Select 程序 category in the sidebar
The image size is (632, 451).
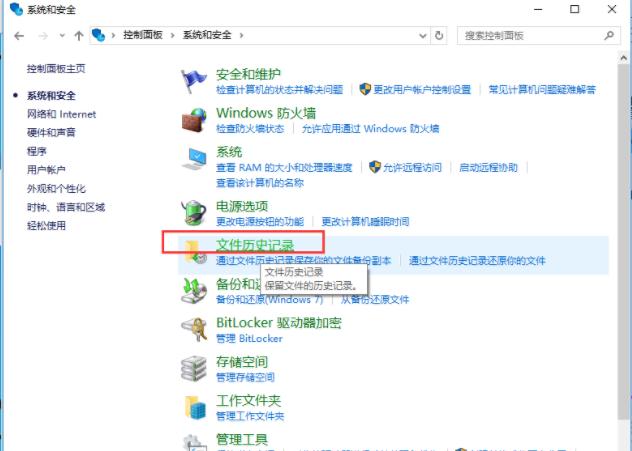pyautogui.click(x=37, y=151)
